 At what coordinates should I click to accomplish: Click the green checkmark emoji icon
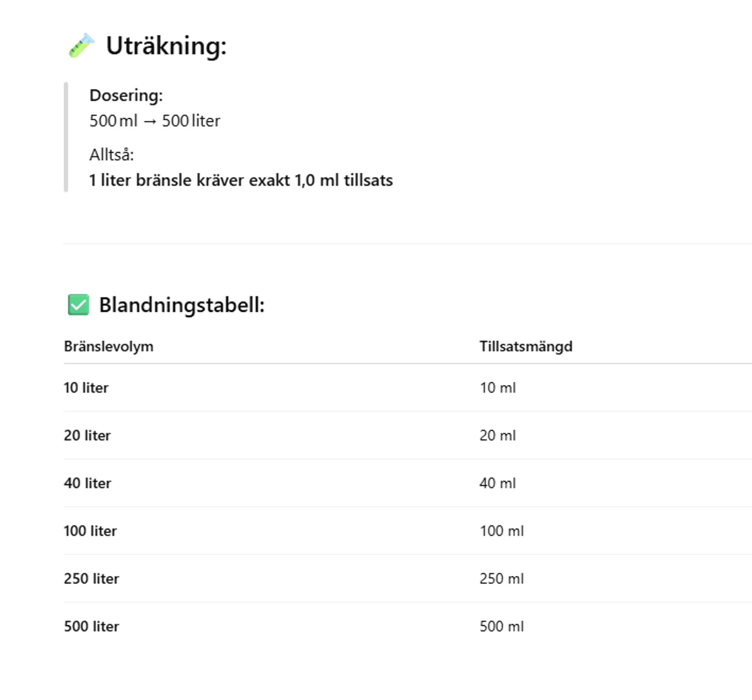pos(78,304)
